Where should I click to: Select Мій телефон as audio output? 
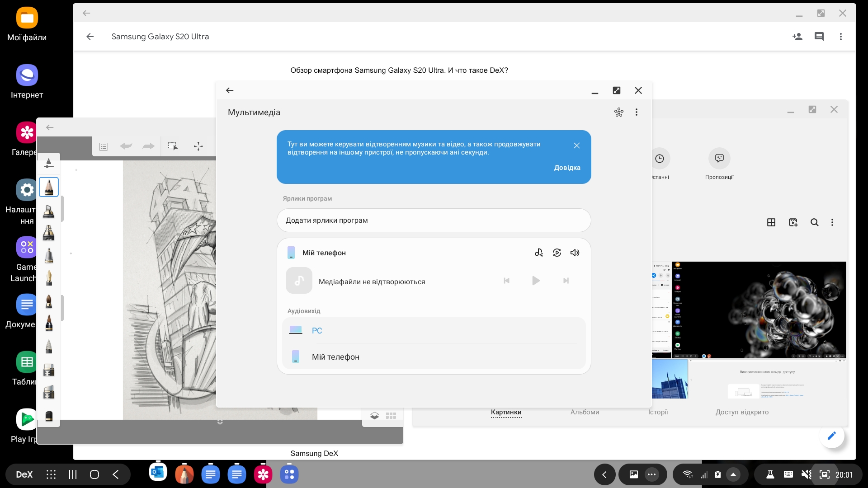(335, 357)
